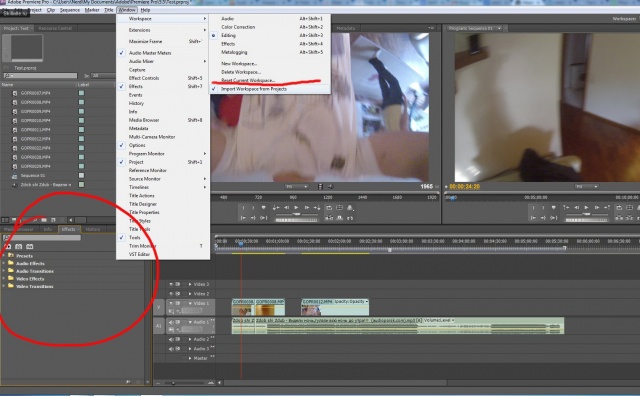This screenshot has height=396, width=640.
Task: Adjust timeline zoom slider at bottom
Action: tap(173, 383)
